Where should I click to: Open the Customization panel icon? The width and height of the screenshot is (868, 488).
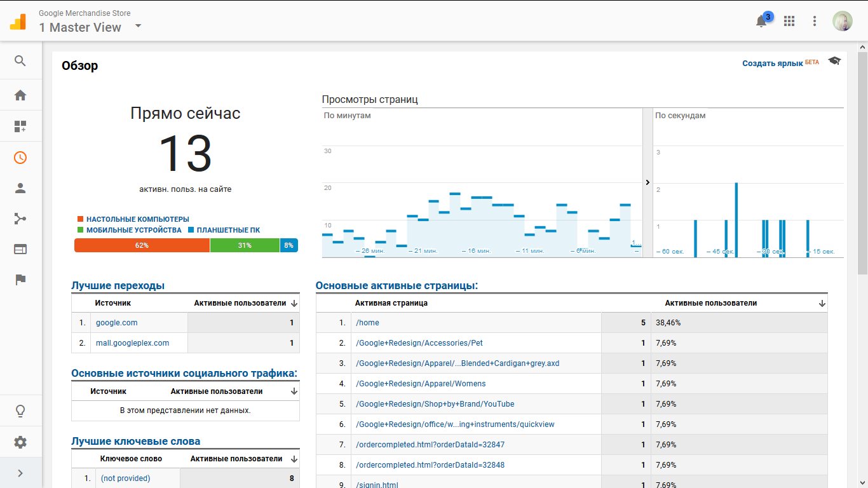coord(20,126)
